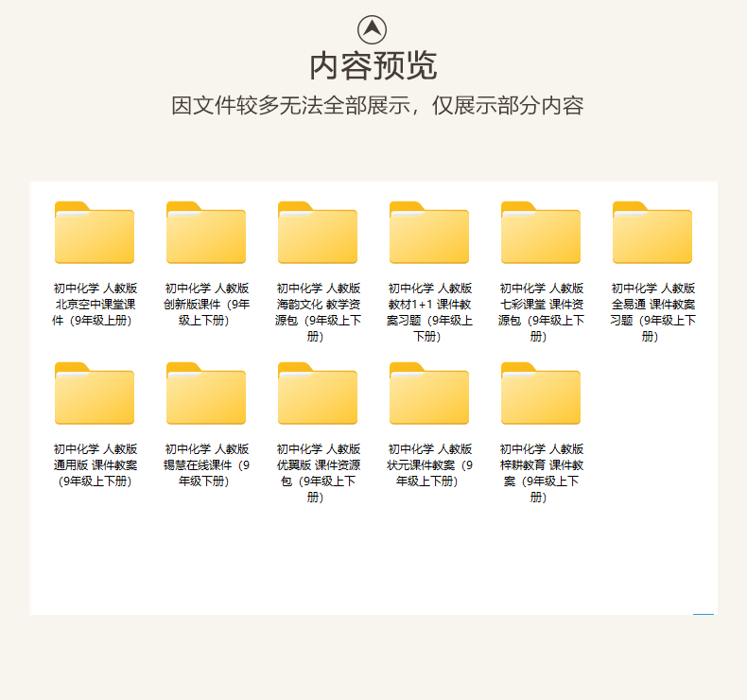Open the 海韵文化 教学资源包 folder icon

[318, 233]
